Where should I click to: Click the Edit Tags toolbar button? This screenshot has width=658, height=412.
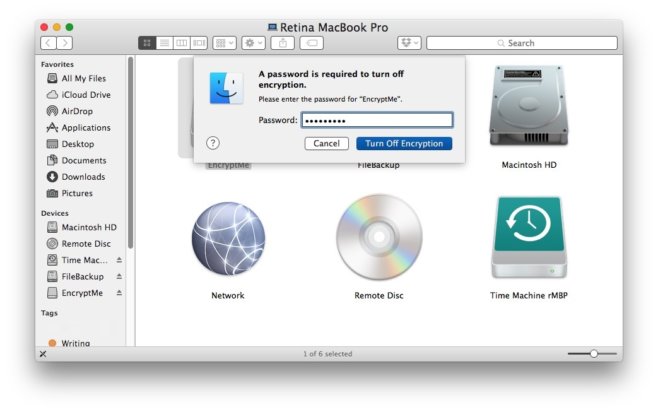[311, 43]
